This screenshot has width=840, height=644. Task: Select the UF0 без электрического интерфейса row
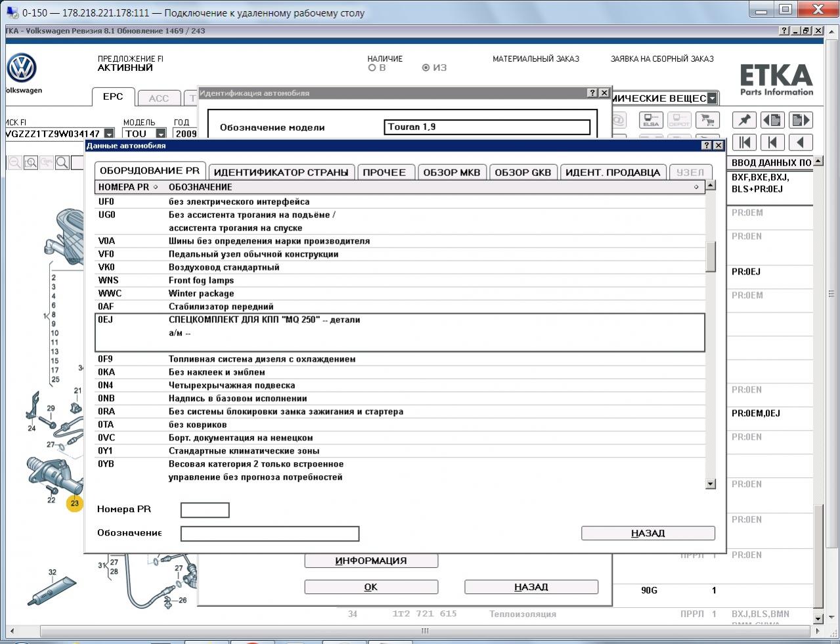click(x=400, y=202)
